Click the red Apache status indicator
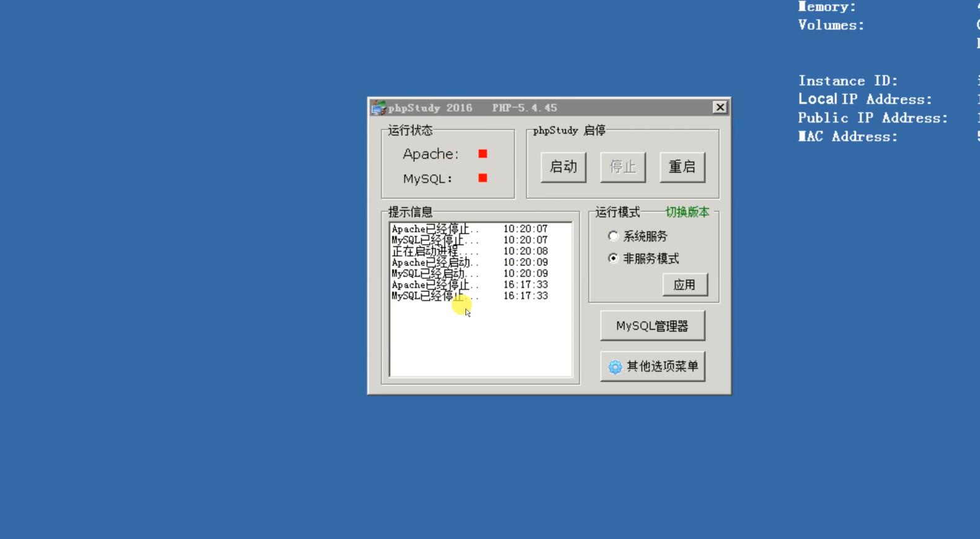Image resolution: width=980 pixels, height=539 pixels. [483, 154]
